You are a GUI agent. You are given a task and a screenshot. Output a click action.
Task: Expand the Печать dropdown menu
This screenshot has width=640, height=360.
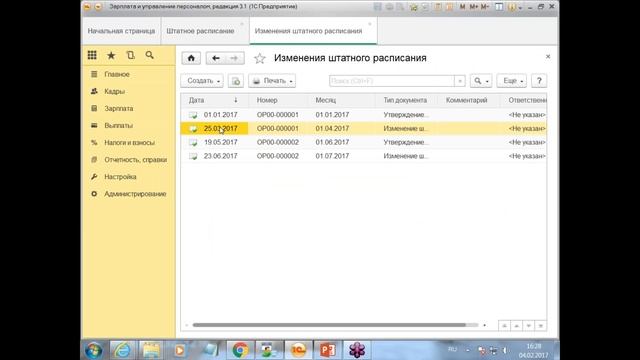pos(272,81)
